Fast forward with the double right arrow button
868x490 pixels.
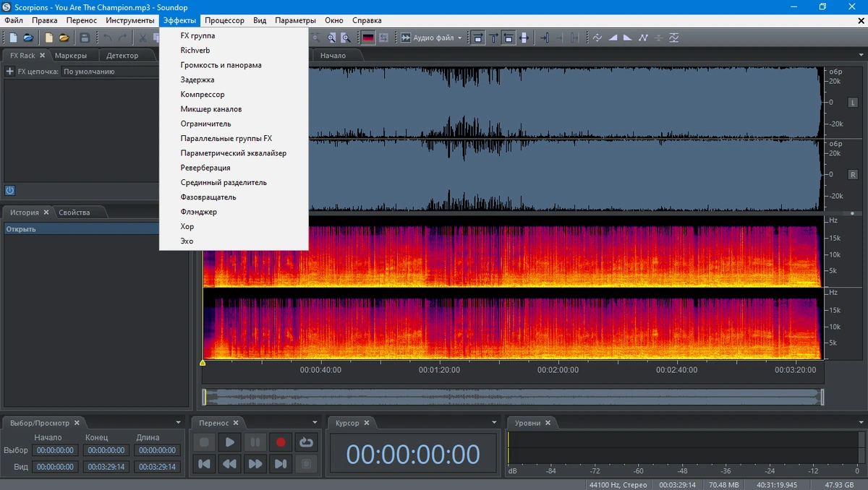coord(255,464)
